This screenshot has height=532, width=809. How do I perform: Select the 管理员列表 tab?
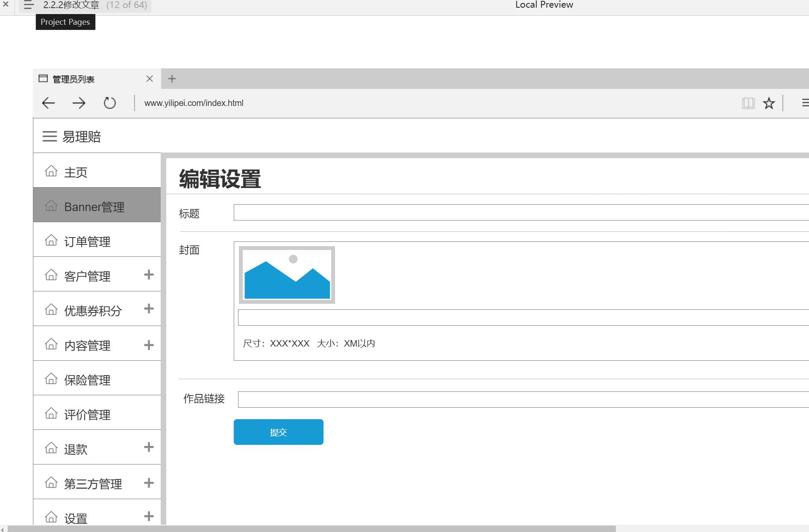click(97, 79)
